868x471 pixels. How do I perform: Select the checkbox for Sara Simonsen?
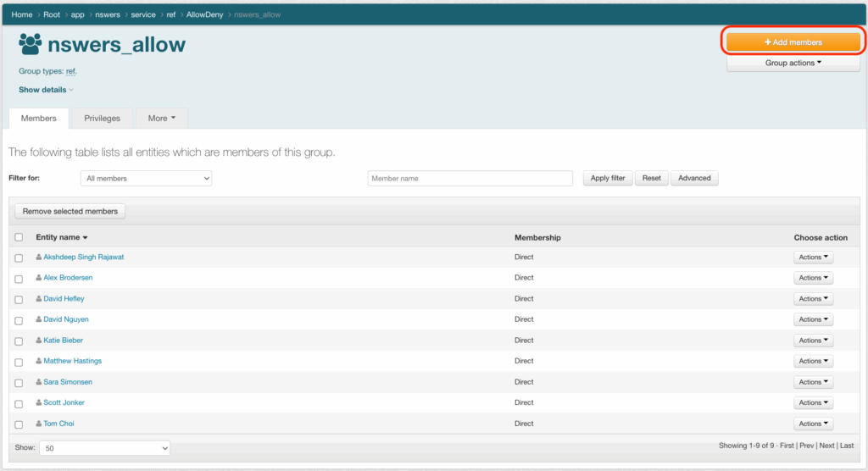tap(19, 383)
